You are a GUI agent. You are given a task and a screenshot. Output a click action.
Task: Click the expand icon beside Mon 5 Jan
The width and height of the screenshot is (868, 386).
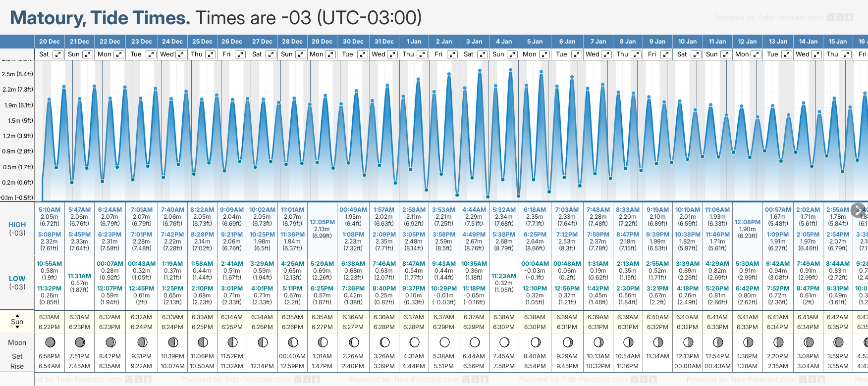tap(544, 54)
